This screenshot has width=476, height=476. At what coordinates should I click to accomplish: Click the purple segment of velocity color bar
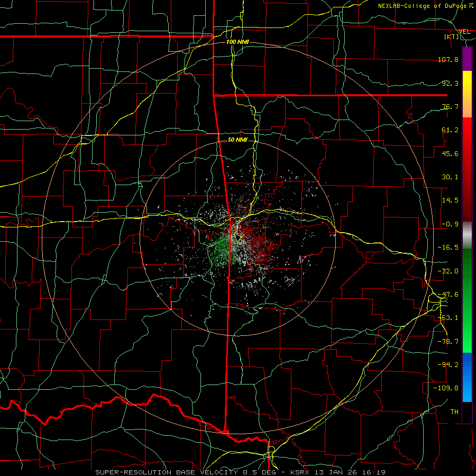pos(467,59)
